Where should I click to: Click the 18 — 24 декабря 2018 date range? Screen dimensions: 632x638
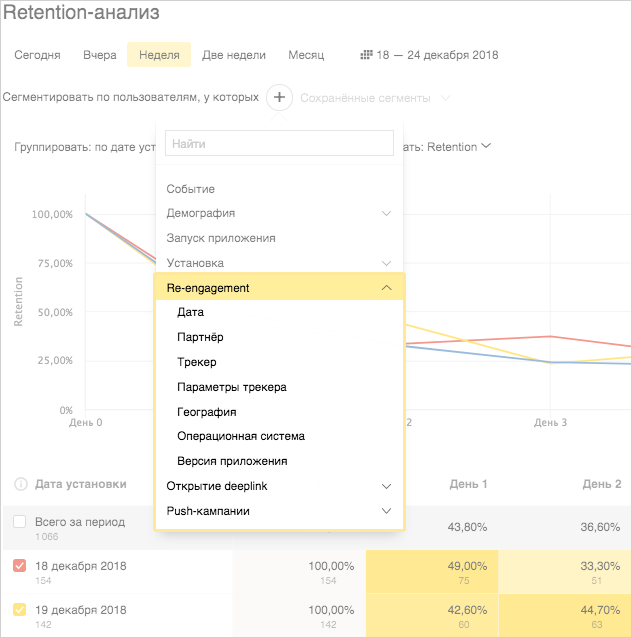point(437,55)
